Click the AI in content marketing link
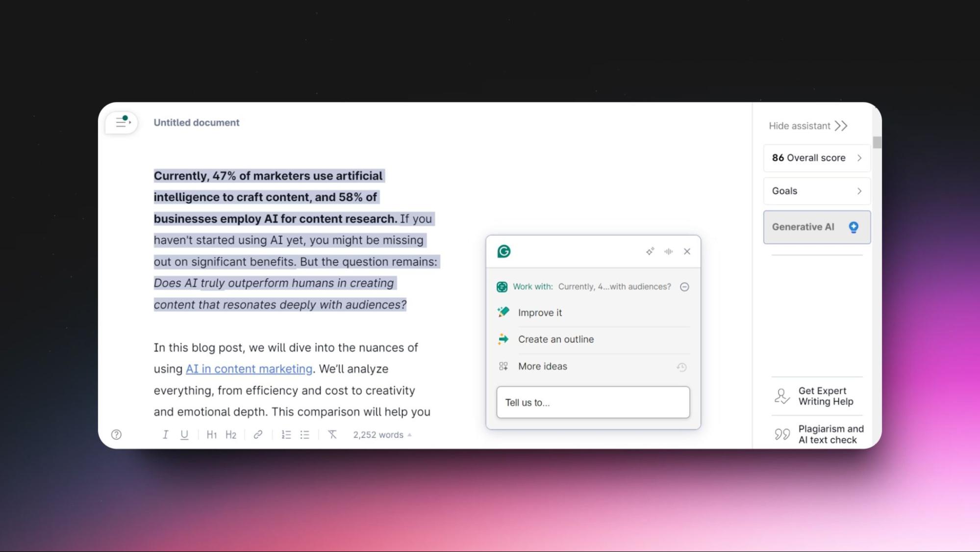Image resolution: width=980 pixels, height=552 pixels. coord(249,368)
